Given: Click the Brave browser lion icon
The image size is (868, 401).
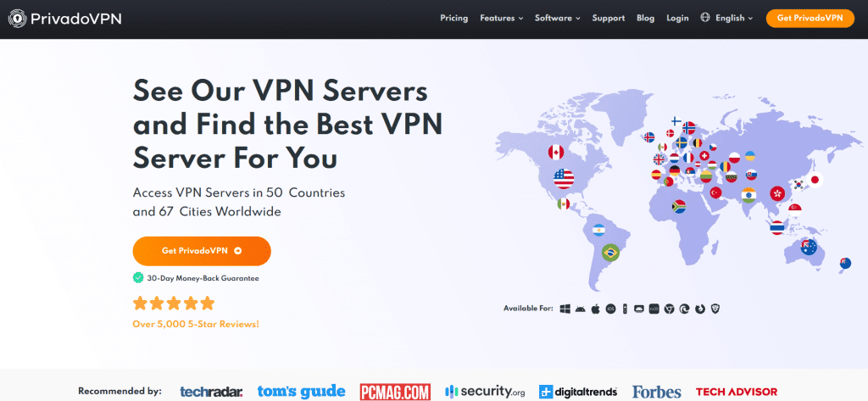Looking at the screenshot, I should coord(714,309).
